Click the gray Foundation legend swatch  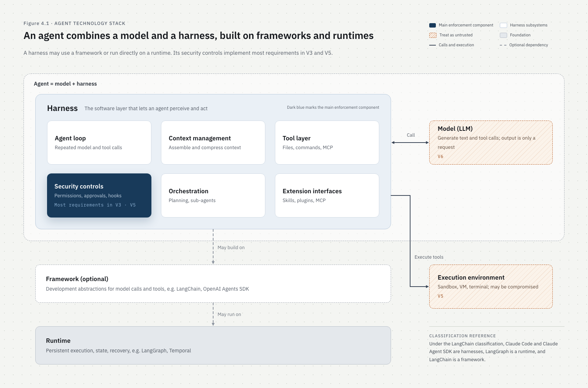click(x=503, y=35)
